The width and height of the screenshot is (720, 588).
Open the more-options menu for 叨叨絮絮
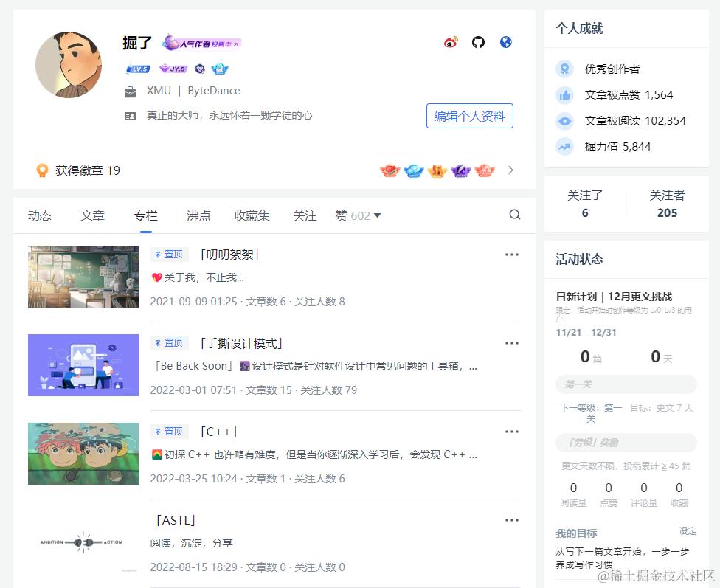coord(512,255)
